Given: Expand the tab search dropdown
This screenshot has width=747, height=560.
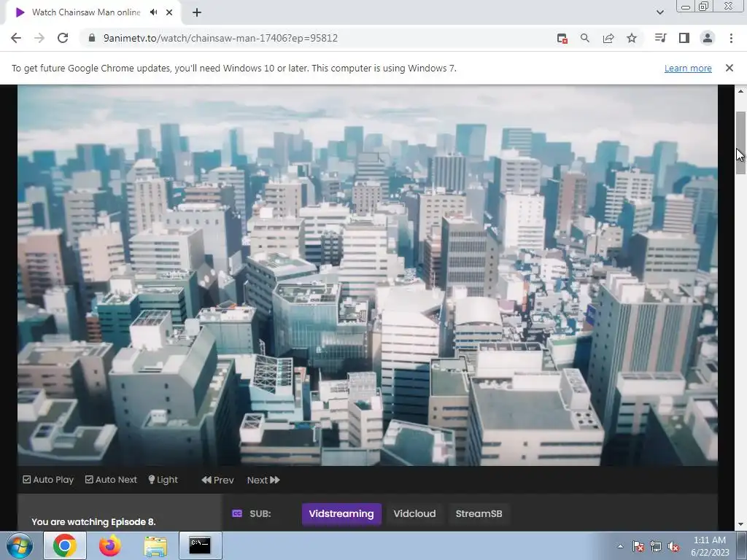Looking at the screenshot, I should click(x=659, y=12).
